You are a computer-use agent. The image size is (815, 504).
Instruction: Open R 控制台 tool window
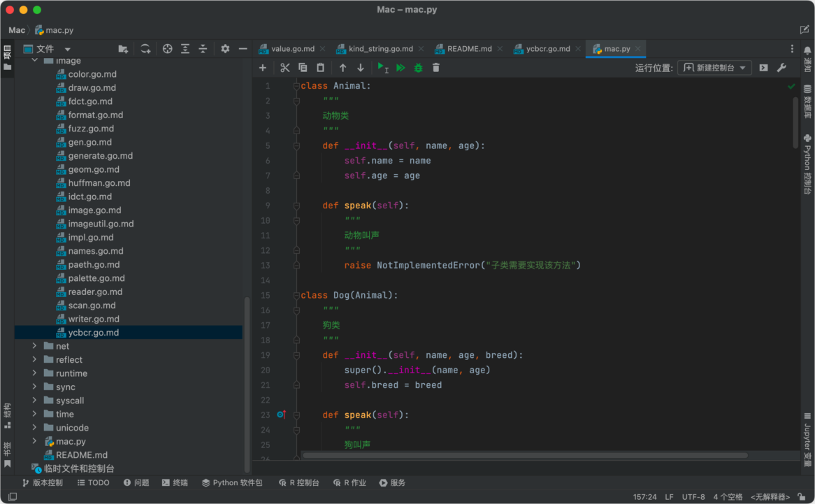point(299,483)
